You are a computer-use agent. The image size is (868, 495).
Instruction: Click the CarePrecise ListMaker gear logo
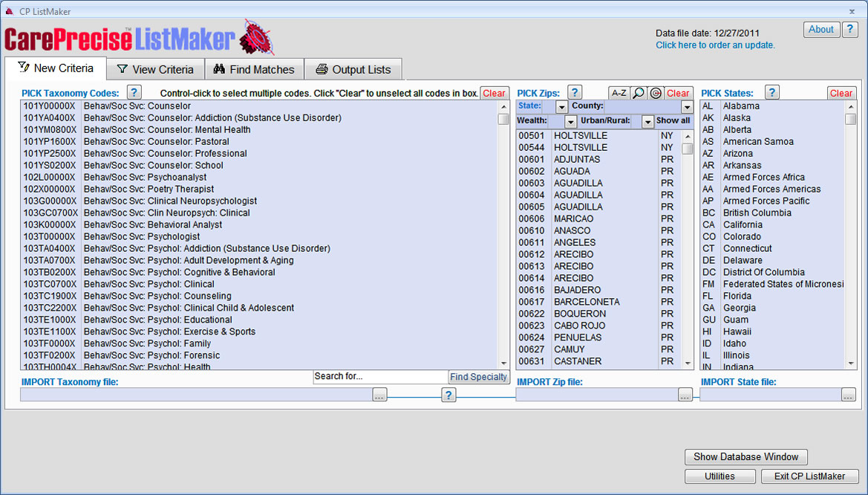tap(255, 38)
